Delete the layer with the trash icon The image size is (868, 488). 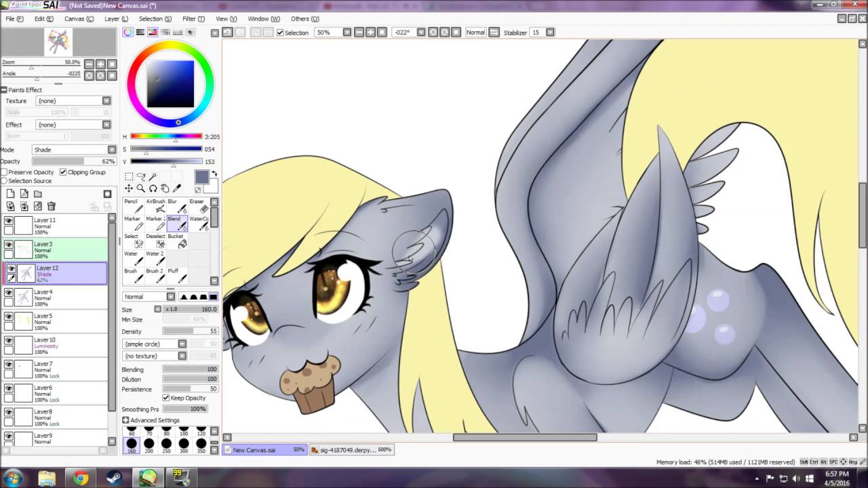point(52,206)
